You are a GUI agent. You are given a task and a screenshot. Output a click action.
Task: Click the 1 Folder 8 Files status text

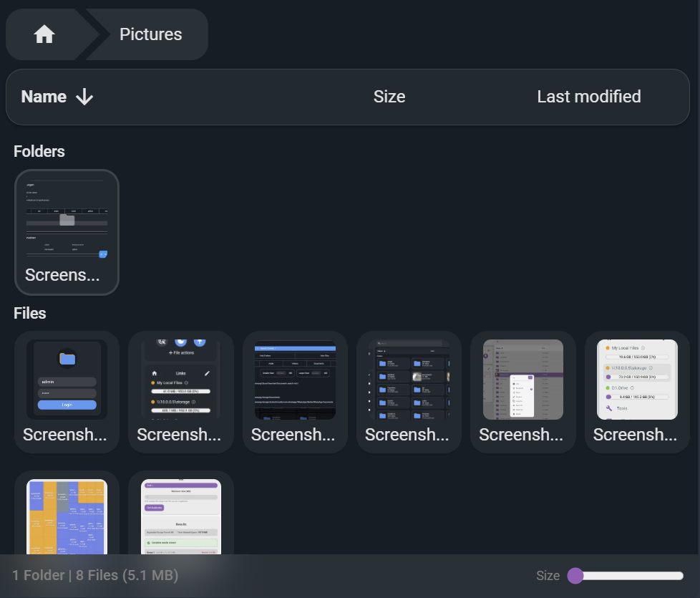tap(95, 575)
